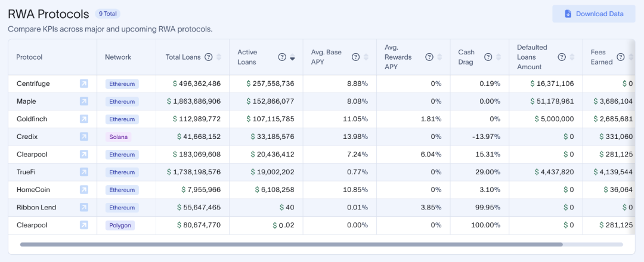The image size is (644, 262).
Task: Click the horizontal table scrollbar
Action: pos(291,244)
